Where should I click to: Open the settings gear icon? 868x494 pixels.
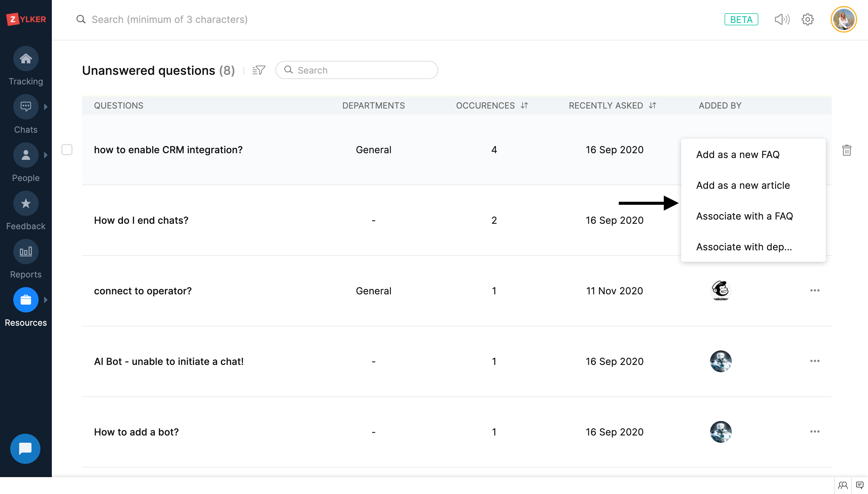click(808, 19)
